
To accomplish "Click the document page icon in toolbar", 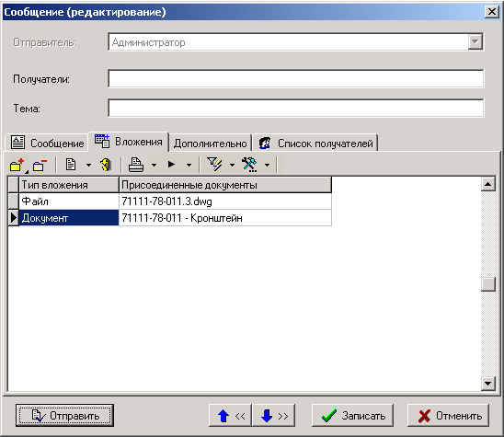I will [x=71, y=165].
